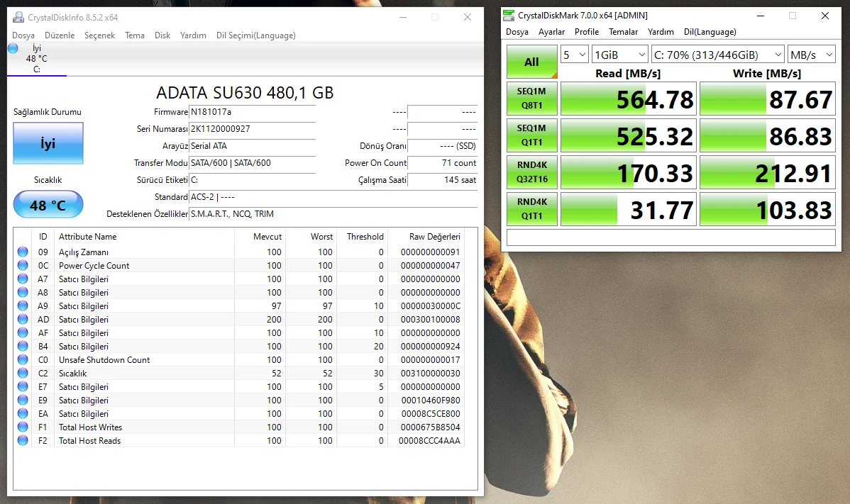Open Dosya menu in CrystalDiskInfo

click(23, 35)
